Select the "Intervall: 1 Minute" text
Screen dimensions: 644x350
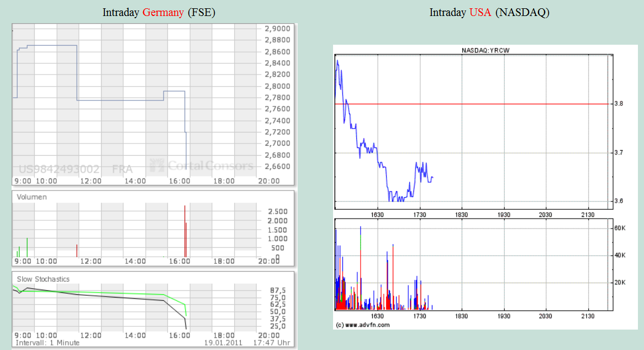tap(47, 343)
